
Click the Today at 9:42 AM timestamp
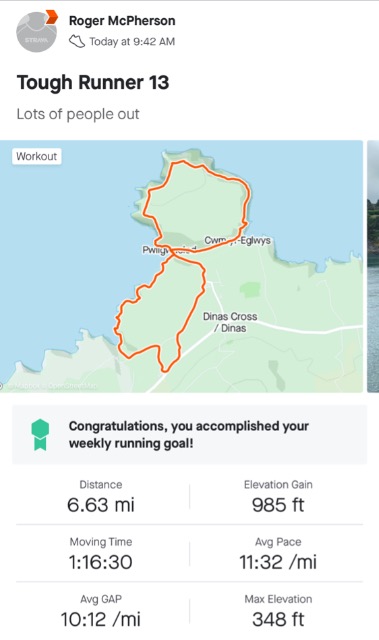pyautogui.click(x=132, y=42)
